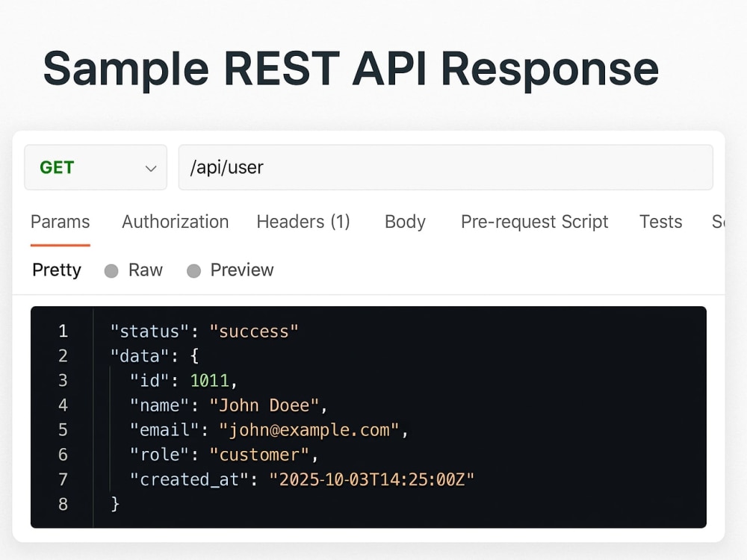Click the "role" key on line 6

point(160,455)
